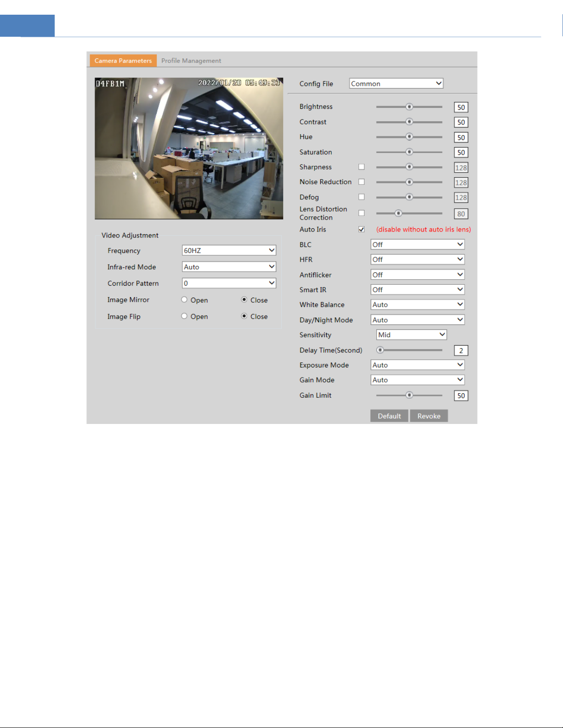Select Close for Image Flip

point(244,316)
